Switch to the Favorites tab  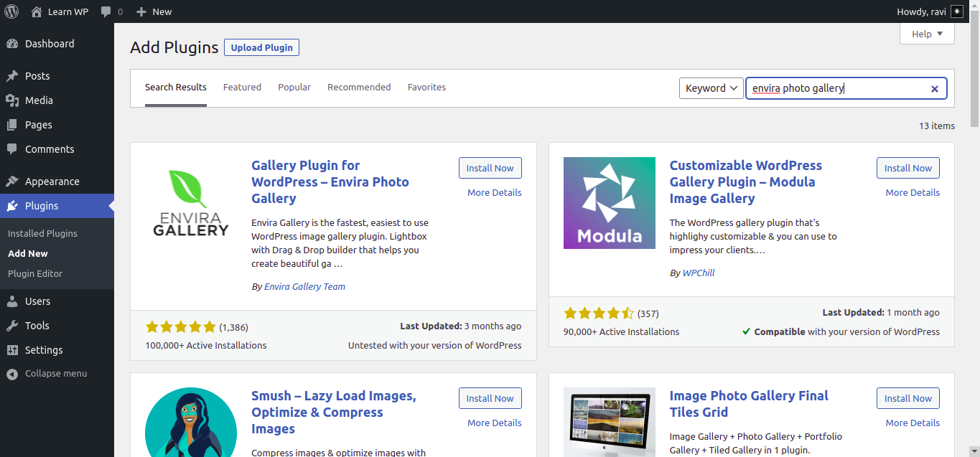pos(426,88)
